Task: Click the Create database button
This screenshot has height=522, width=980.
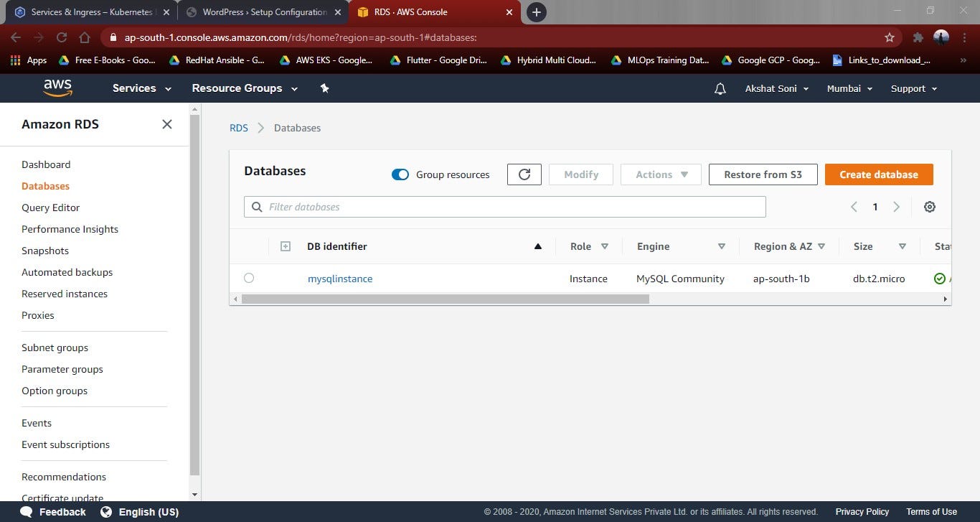Action: 879,174
